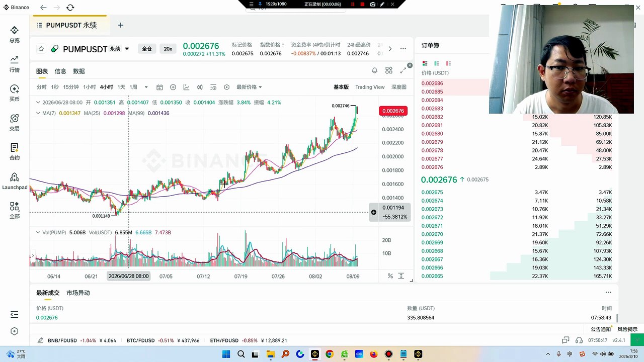The image size is (644, 362).
Task: Select the 1秒 interval
Action: [55, 87]
